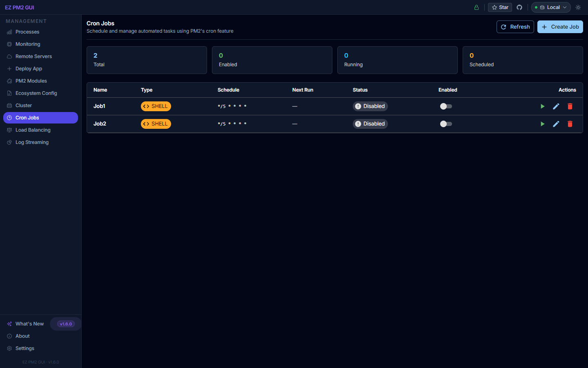588x368 pixels.
Task: Expand the Local server dropdown
Action: (550, 7)
